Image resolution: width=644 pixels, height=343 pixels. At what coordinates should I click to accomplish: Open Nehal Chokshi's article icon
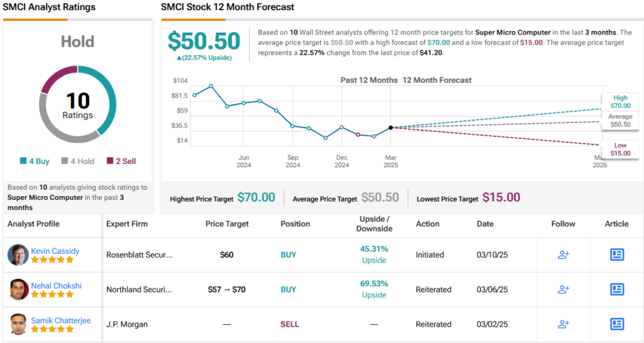(x=617, y=289)
